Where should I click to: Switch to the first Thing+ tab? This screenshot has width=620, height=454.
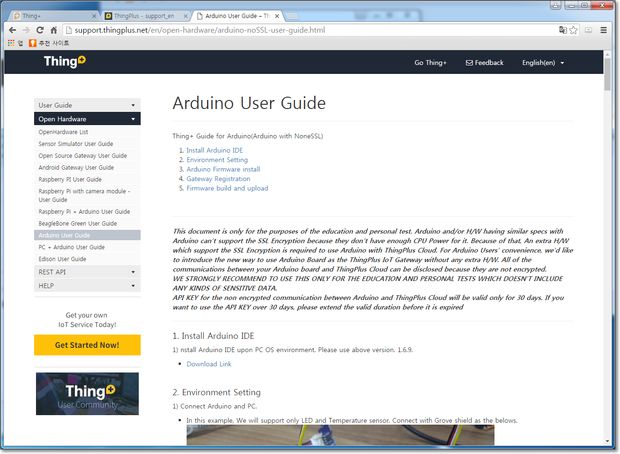51,16
